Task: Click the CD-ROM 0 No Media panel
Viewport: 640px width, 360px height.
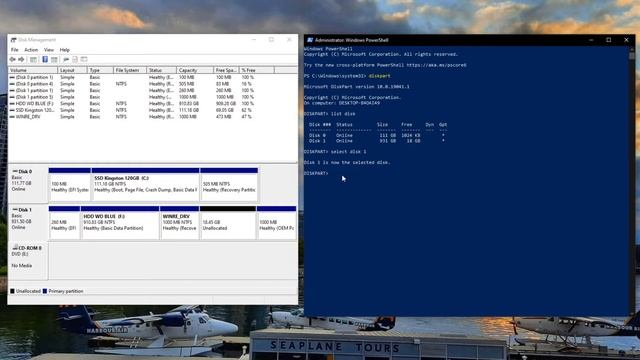Action: (x=28, y=261)
